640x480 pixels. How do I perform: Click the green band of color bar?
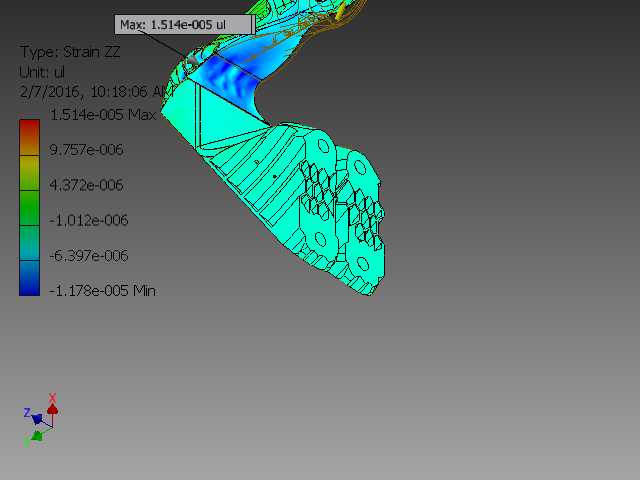click(29, 208)
